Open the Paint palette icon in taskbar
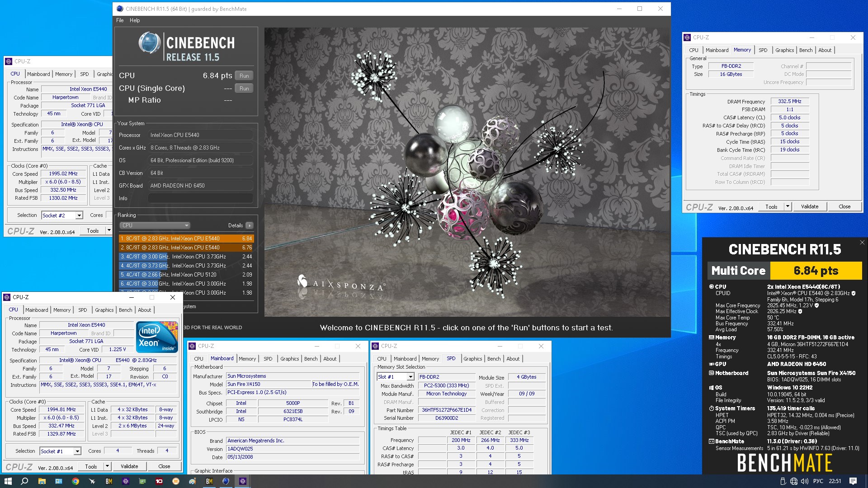This screenshot has height=488, width=868. (193, 481)
